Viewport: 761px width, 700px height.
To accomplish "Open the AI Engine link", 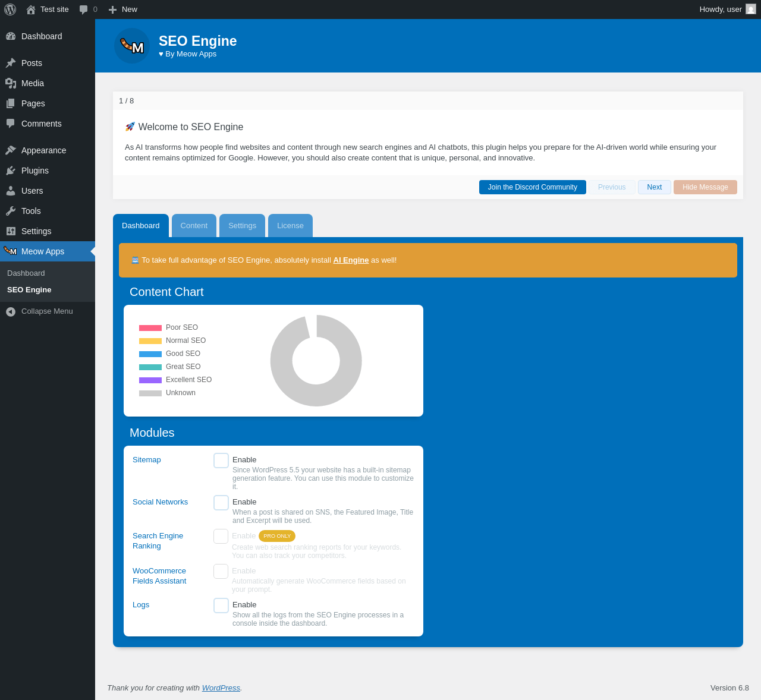I will coord(351,260).
